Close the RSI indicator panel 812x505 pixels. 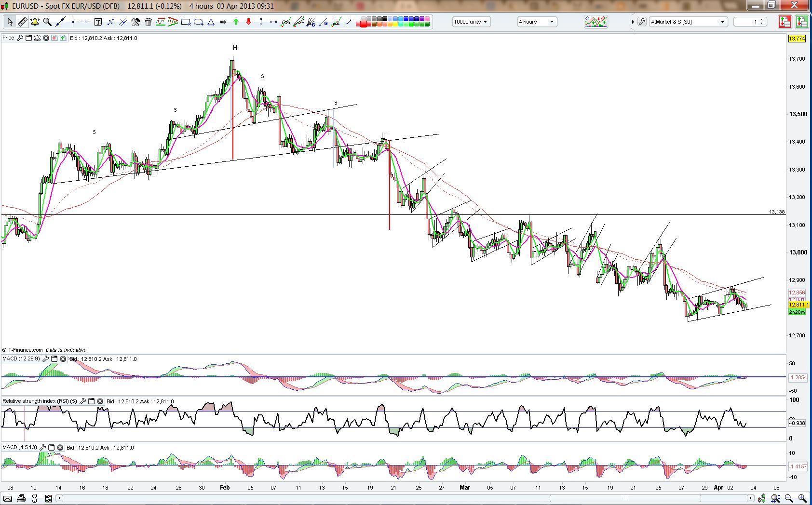[x=100, y=401]
